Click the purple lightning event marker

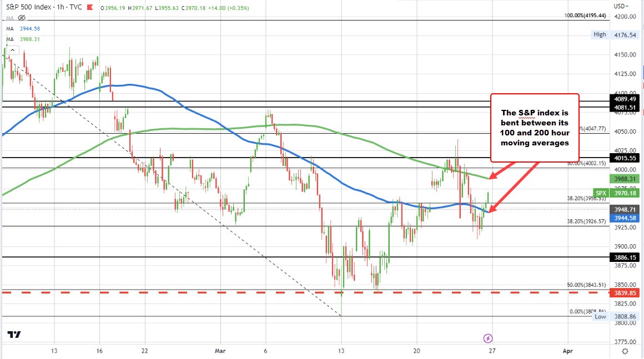coord(488,338)
